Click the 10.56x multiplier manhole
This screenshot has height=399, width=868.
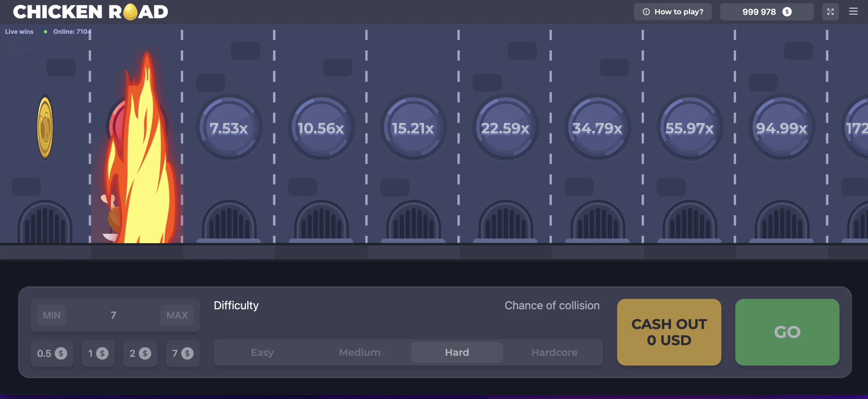[x=321, y=128]
